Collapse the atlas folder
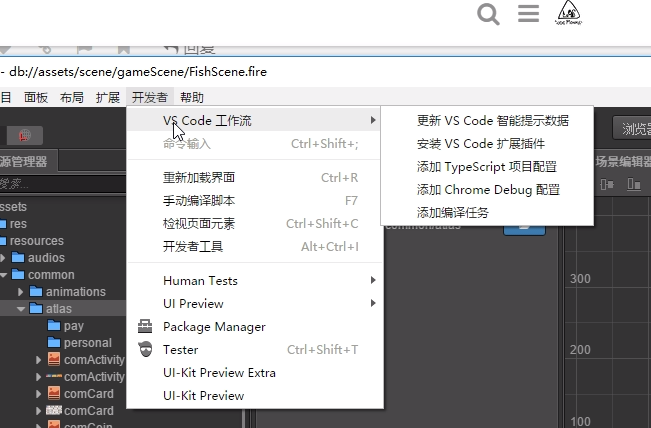 (21, 309)
